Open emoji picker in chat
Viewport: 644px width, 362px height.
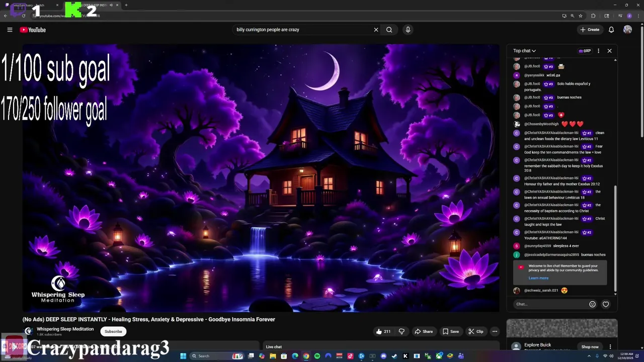[x=592, y=304]
